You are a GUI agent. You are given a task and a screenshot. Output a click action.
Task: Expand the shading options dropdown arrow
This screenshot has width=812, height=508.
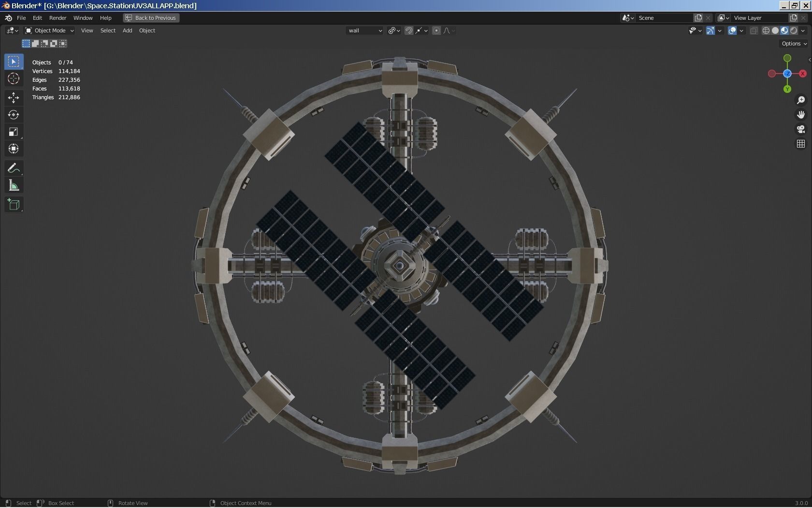803,30
